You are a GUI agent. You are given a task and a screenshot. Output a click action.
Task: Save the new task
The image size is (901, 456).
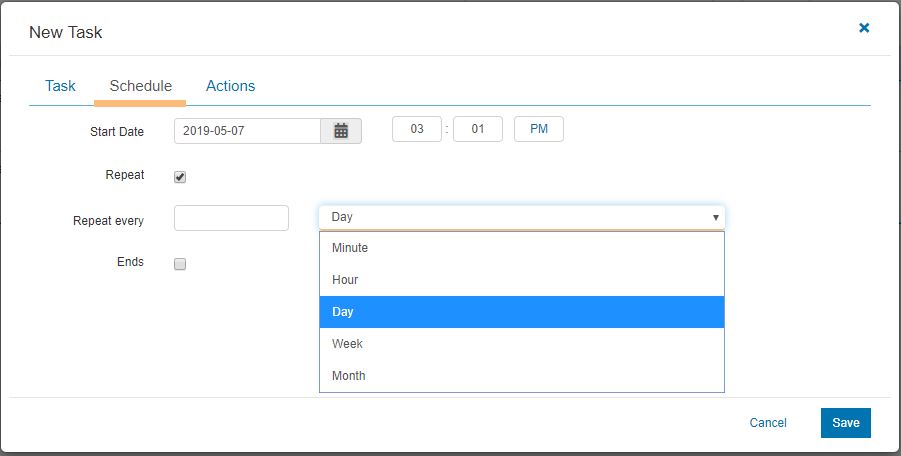click(846, 423)
